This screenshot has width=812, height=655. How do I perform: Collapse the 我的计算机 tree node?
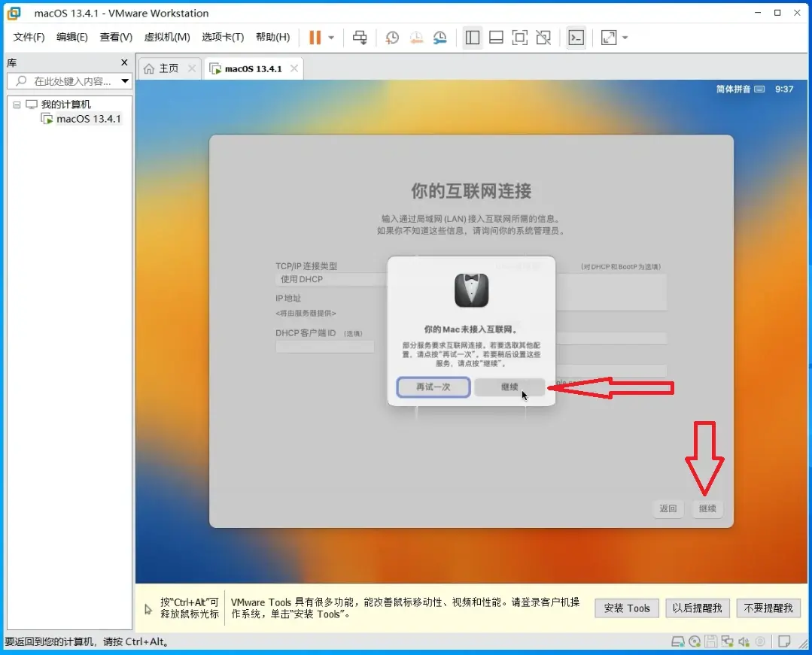click(x=17, y=105)
